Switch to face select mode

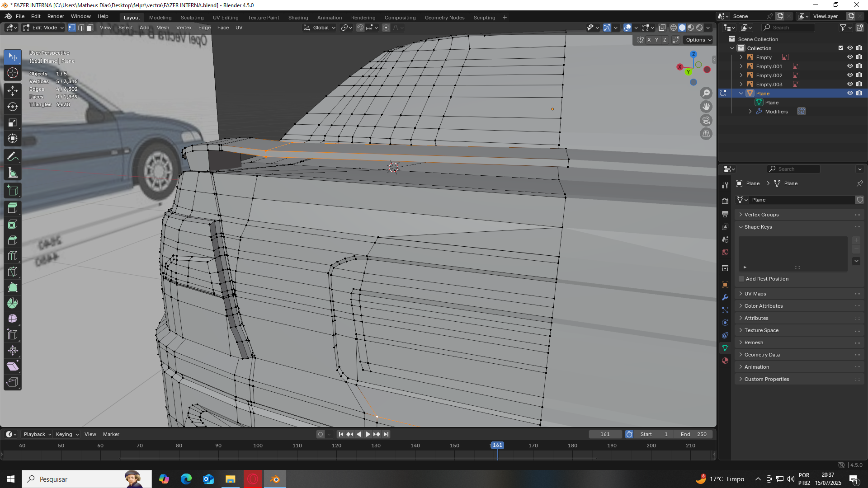point(90,28)
